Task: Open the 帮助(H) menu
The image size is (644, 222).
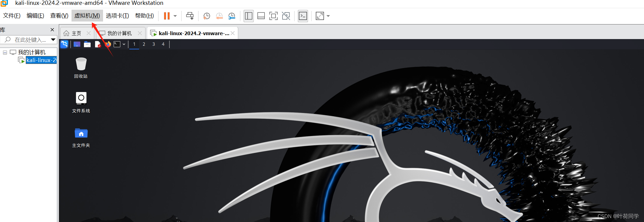Action: point(144,16)
